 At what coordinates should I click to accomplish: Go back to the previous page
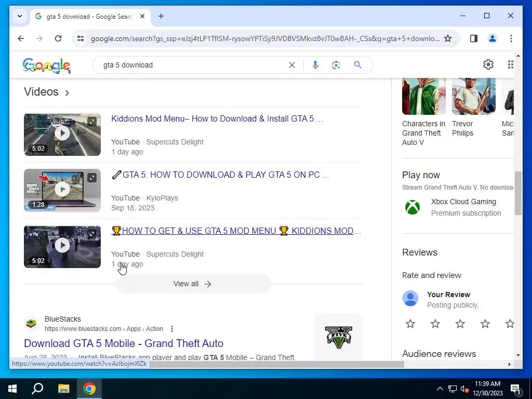[x=21, y=38]
